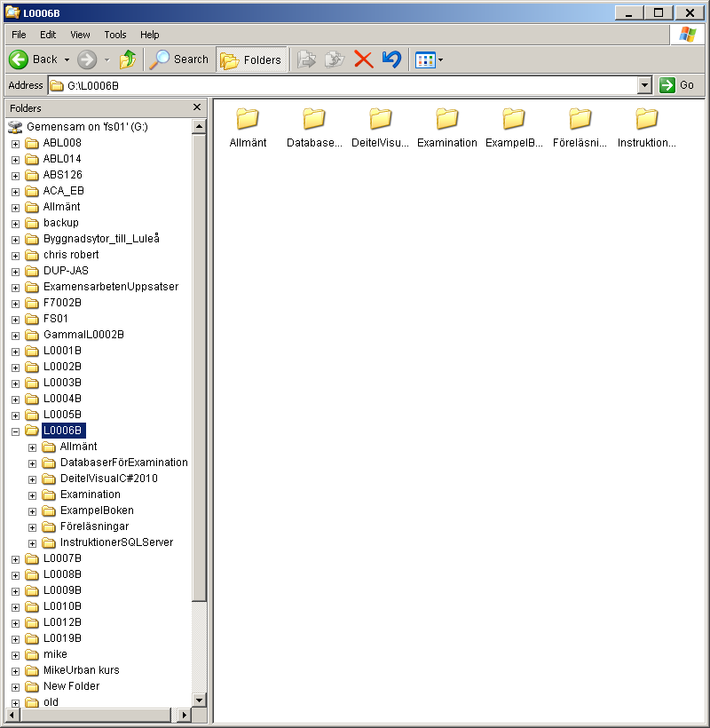Select the Examination folder icon in file pane
The image size is (710, 728).
447,119
